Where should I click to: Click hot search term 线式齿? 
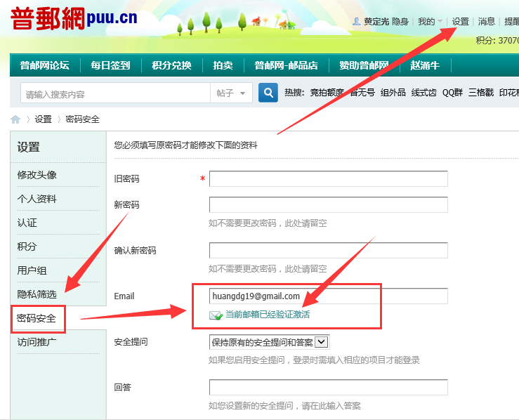tap(423, 93)
